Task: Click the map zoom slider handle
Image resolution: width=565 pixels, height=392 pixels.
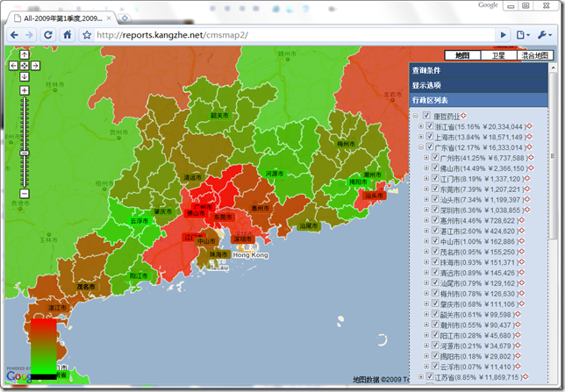Action: point(25,154)
